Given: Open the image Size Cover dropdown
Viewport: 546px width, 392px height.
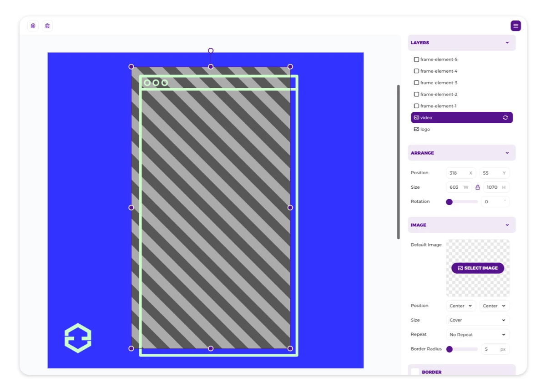Looking at the screenshot, I should click(x=478, y=320).
